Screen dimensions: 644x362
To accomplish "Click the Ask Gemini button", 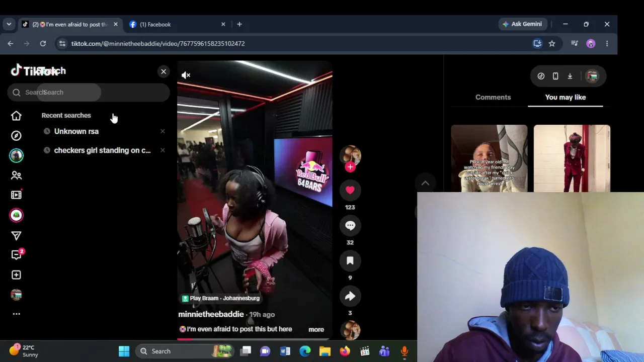I will pos(522,24).
